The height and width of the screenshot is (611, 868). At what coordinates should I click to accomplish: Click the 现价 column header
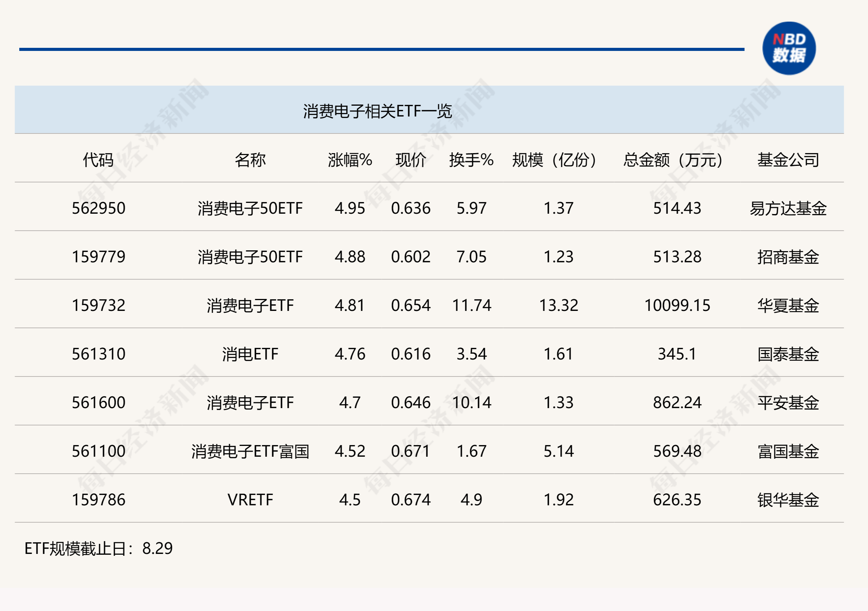click(410, 160)
